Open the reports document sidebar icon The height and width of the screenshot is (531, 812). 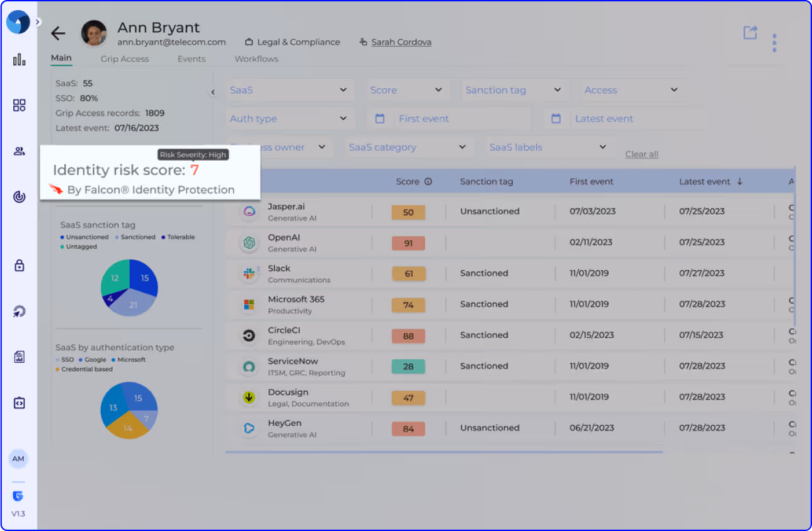(19, 357)
